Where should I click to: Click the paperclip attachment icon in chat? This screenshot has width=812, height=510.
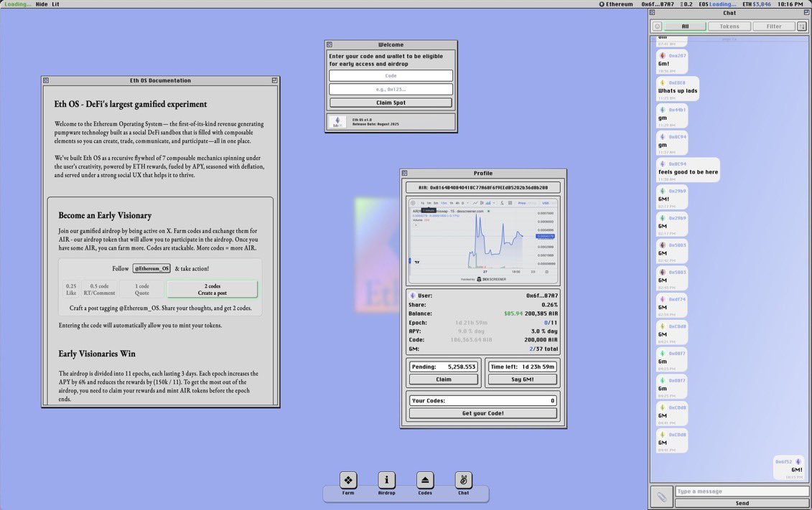click(661, 497)
